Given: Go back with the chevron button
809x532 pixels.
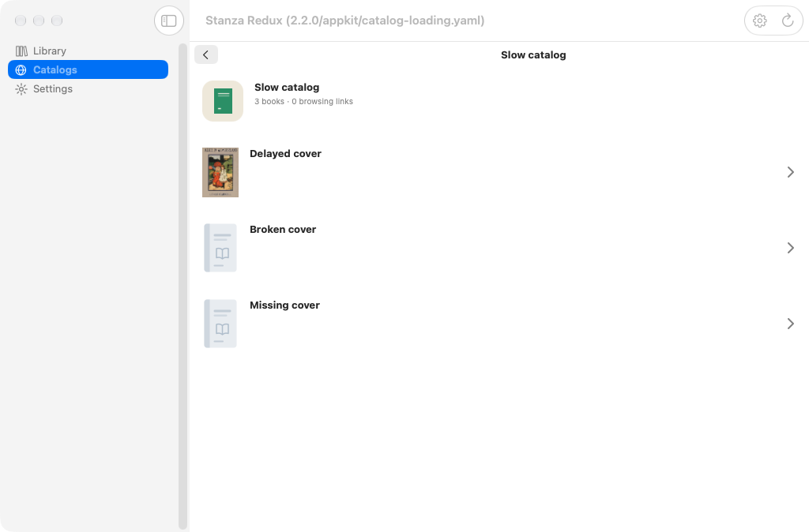Looking at the screenshot, I should [206, 54].
